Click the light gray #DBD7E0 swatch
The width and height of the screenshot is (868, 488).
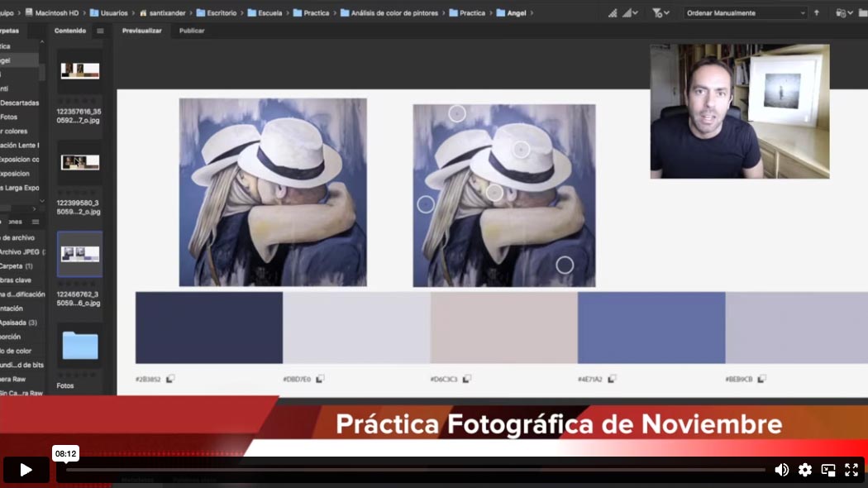(356, 328)
